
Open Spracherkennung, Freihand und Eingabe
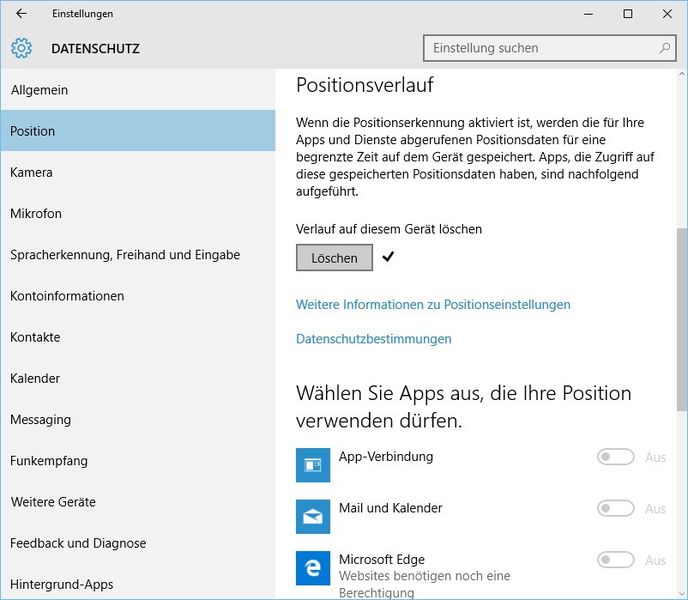[x=138, y=255]
